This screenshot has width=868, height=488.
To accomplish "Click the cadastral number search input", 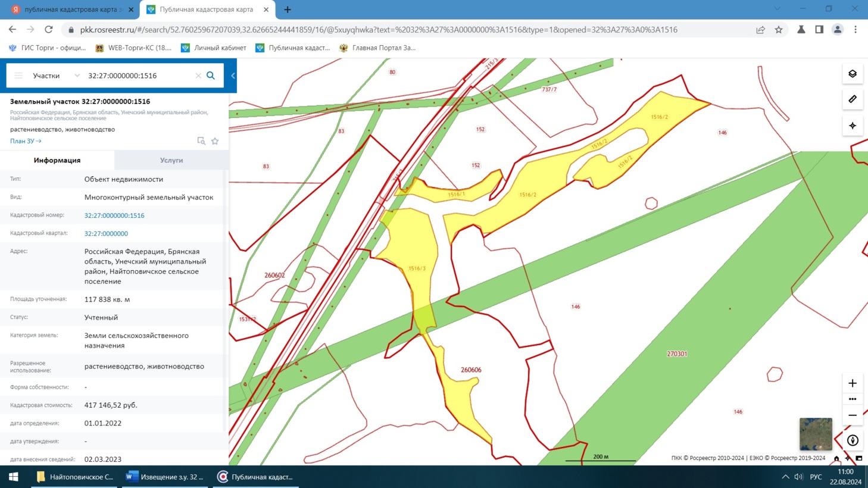I will (x=140, y=76).
